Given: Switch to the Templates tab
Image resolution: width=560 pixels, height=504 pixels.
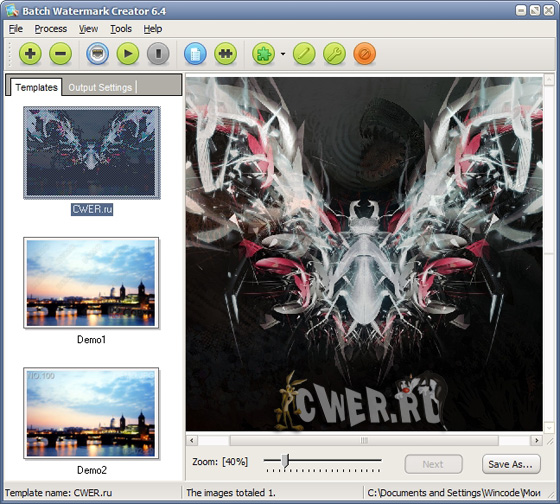Looking at the screenshot, I should pyautogui.click(x=36, y=87).
